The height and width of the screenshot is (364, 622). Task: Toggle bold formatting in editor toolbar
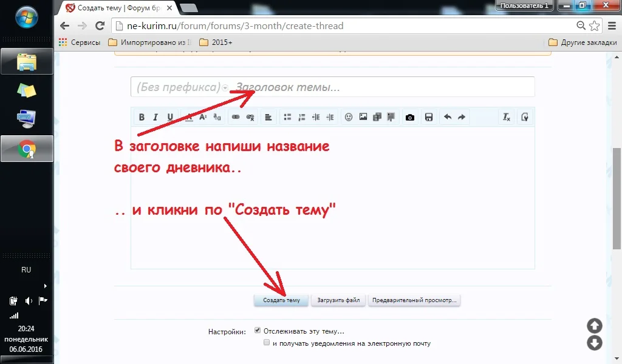click(x=142, y=117)
